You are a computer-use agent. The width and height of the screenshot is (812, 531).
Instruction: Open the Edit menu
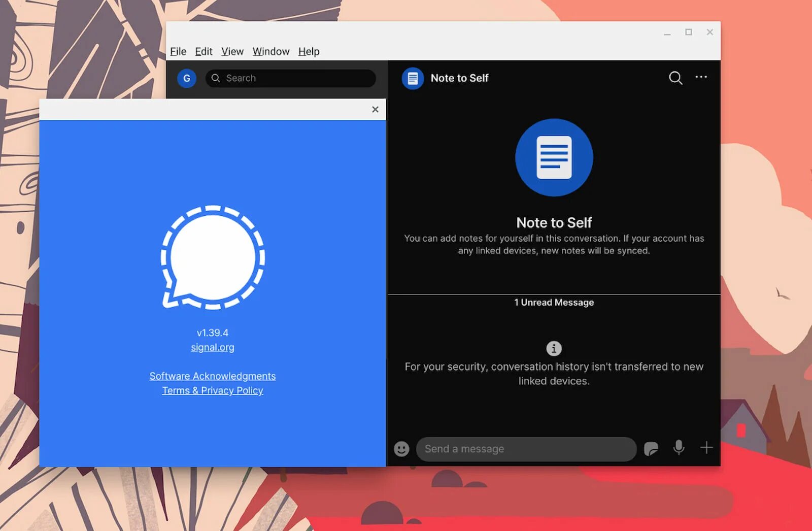pyautogui.click(x=204, y=51)
